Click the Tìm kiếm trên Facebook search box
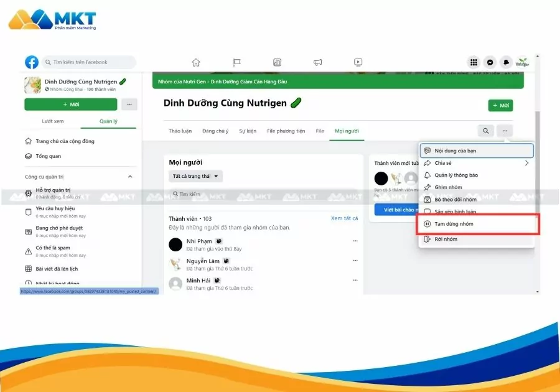Screen dimensions: 560x392 pyautogui.click(x=89, y=62)
